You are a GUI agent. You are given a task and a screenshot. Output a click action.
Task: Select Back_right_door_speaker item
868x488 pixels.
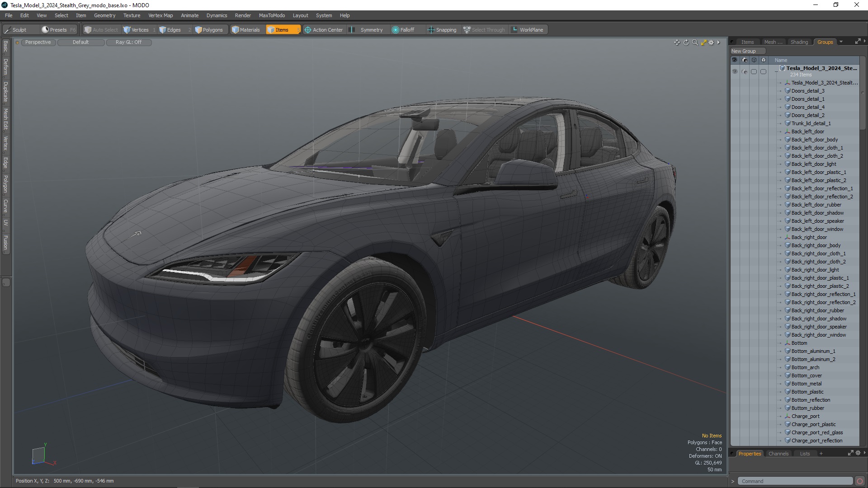tap(819, 327)
